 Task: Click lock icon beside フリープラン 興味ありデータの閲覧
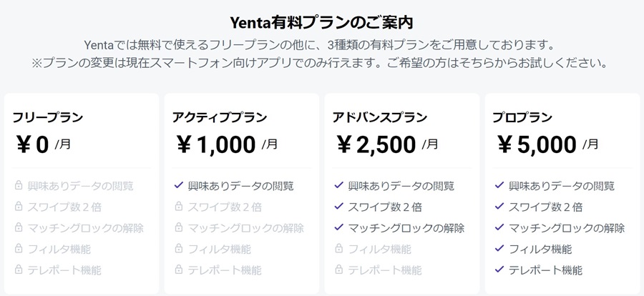[19, 185]
